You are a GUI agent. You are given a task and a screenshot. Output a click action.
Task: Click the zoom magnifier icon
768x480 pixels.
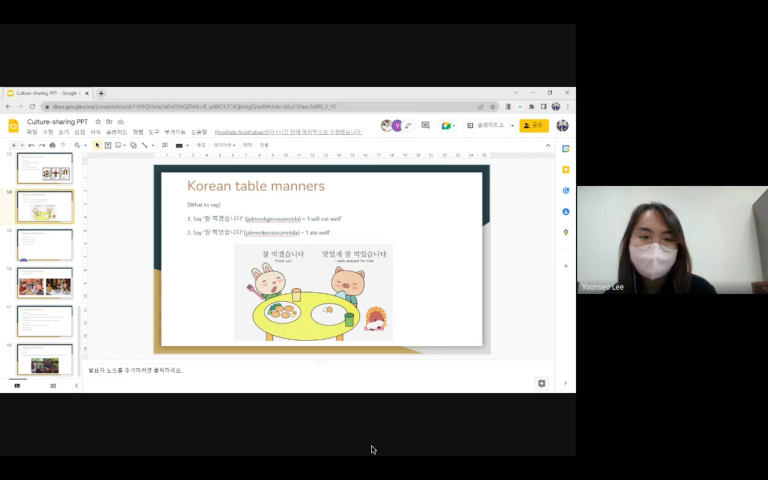(x=77, y=145)
